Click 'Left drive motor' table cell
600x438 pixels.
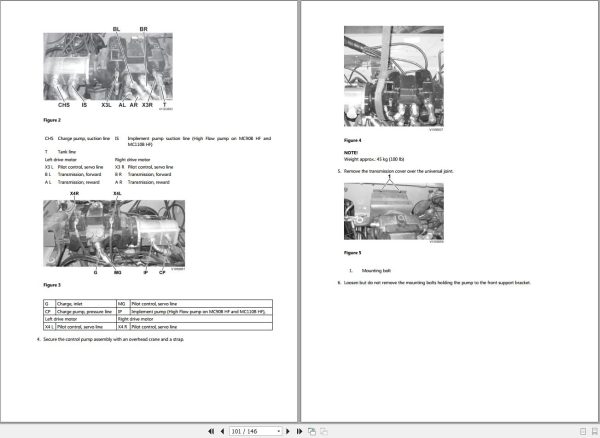80,319
